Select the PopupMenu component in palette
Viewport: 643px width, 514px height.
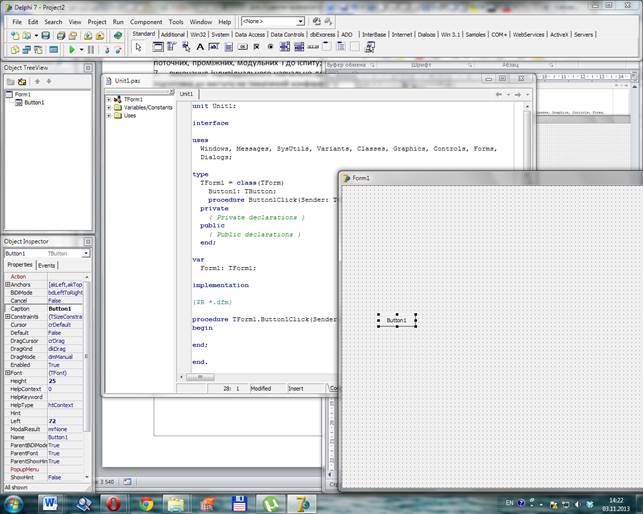(x=186, y=47)
